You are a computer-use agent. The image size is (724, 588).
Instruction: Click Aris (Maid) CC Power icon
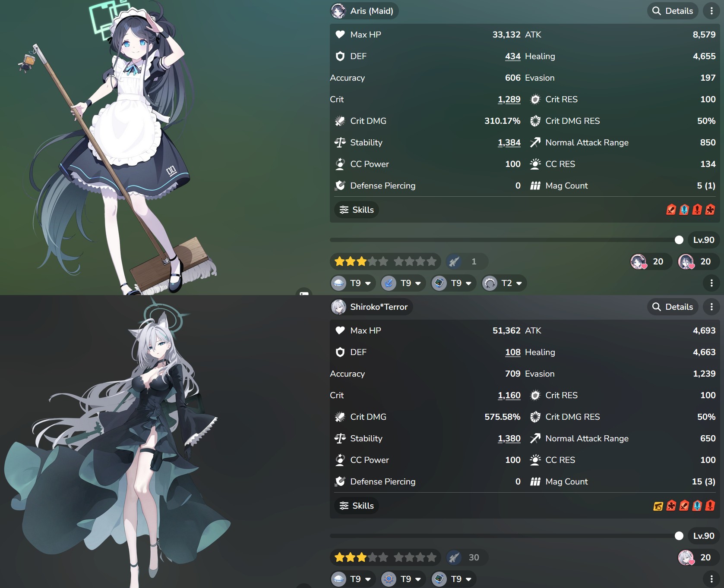click(340, 164)
